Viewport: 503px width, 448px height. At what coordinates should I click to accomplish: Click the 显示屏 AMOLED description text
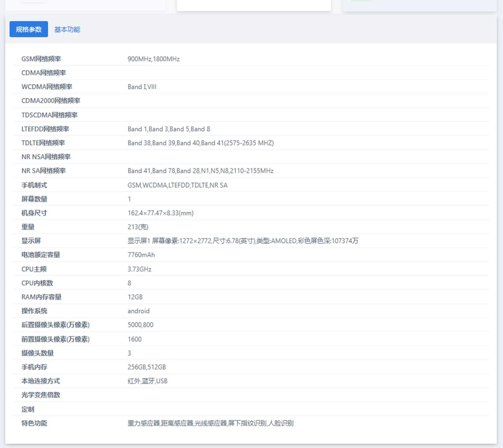click(243, 241)
